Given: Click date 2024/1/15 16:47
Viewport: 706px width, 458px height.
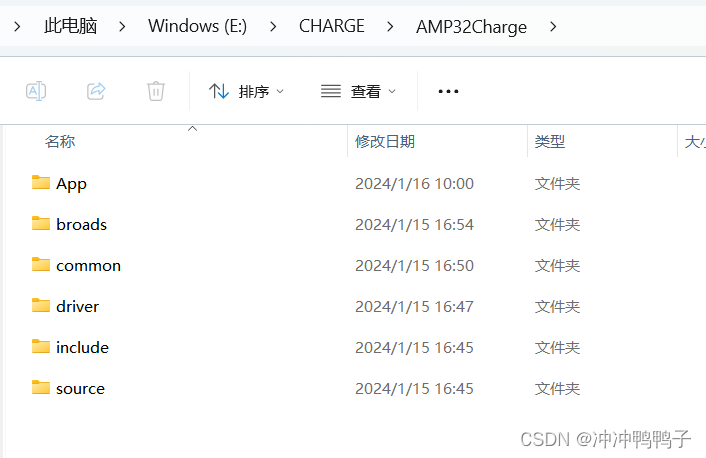Looking at the screenshot, I should click(x=414, y=307).
